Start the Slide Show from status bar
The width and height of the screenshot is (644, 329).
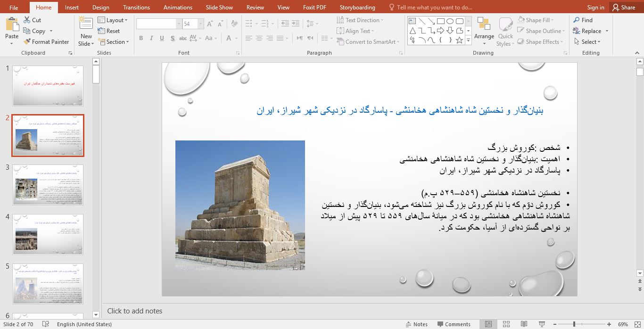click(542, 324)
